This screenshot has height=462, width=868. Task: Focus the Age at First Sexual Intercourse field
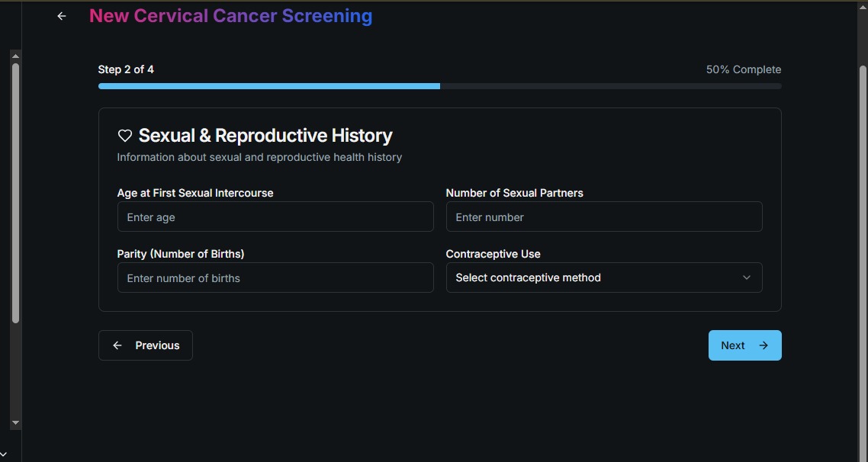275,217
